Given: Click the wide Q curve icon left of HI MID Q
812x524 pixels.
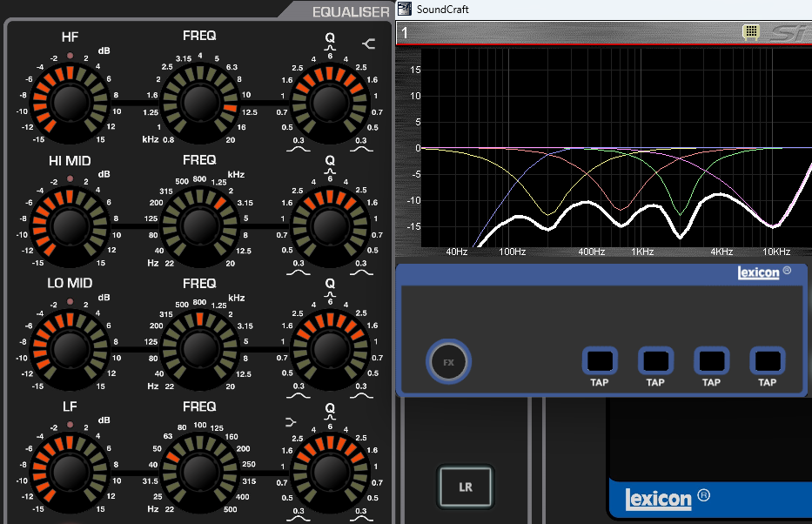Looking at the screenshot, I should pyautogui.click(x=299, y=272).
